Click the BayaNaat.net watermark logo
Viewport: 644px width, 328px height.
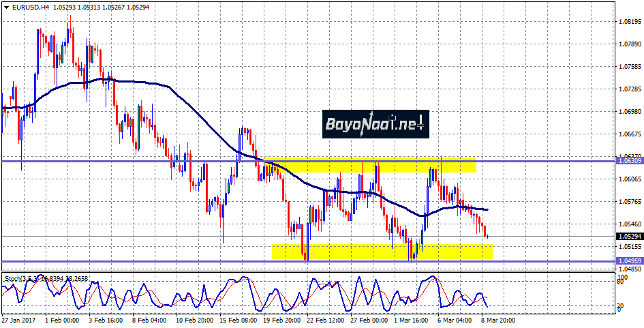375,124
